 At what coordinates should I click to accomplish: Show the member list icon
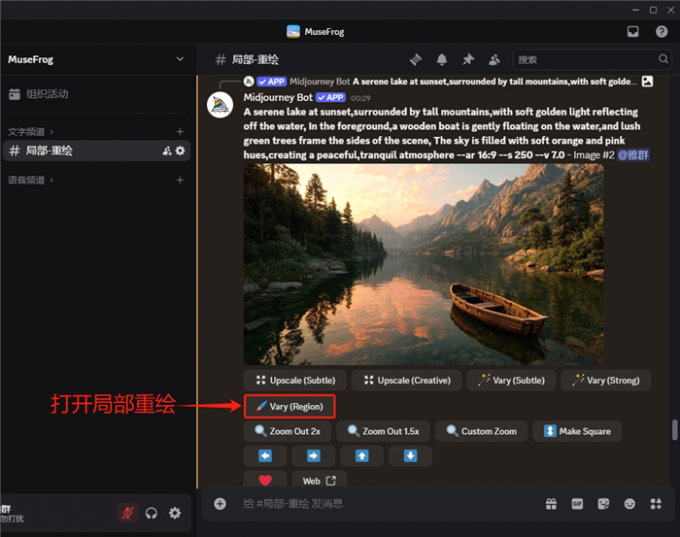[x=494, y=59]
